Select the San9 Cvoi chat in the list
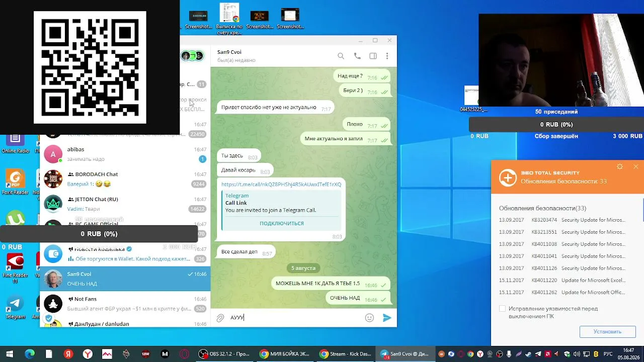The image size is (644, 362). tap(125, 279)
